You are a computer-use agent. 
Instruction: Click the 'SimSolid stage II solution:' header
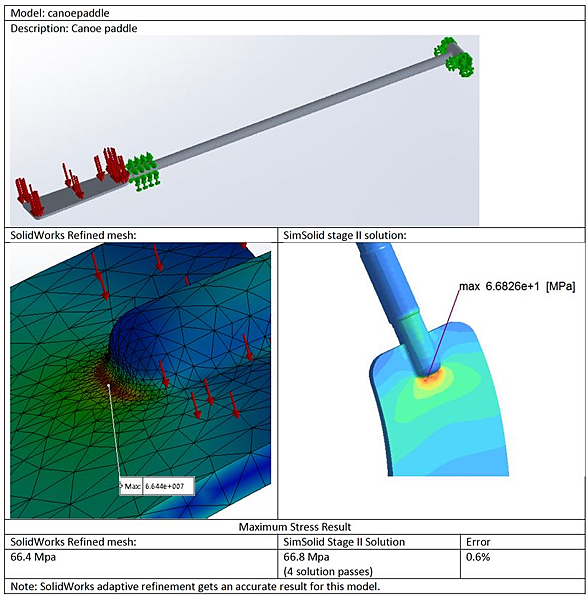[x=345, y=235]
